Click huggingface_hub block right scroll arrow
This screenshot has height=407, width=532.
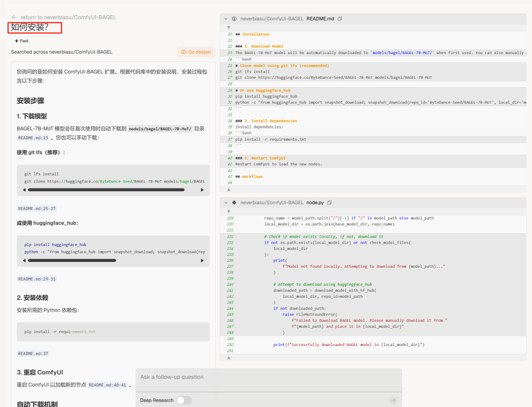pyautogui.click(x=202, y=261)
